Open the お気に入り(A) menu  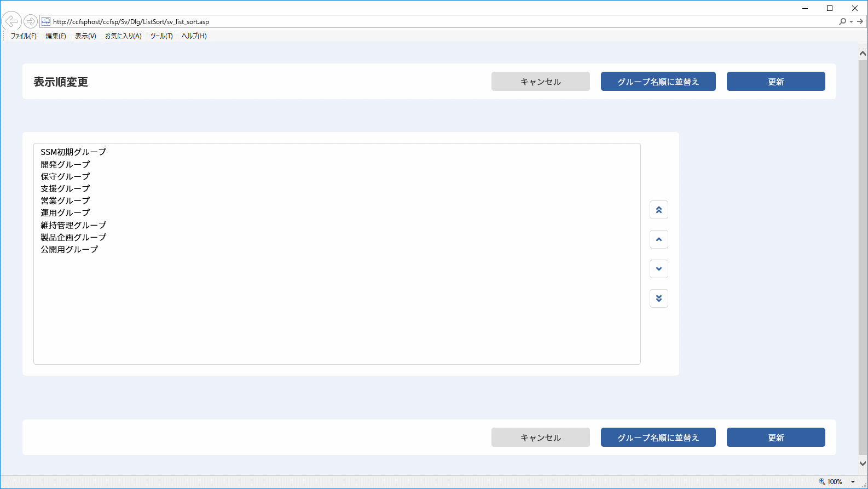(123, 36)
